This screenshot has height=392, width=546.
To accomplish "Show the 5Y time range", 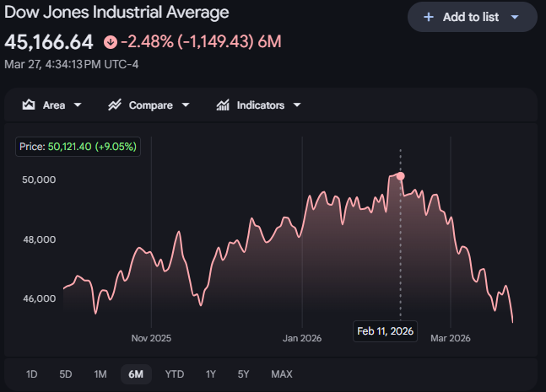I will (x=243, y=374).
